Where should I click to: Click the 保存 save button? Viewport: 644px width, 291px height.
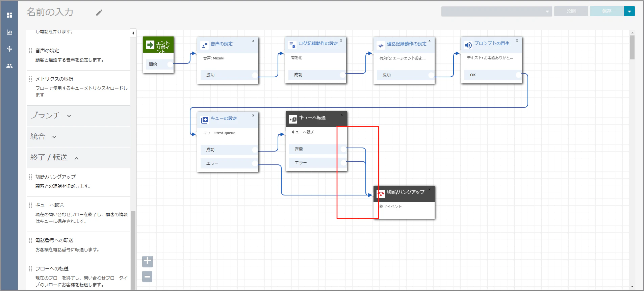607,11
